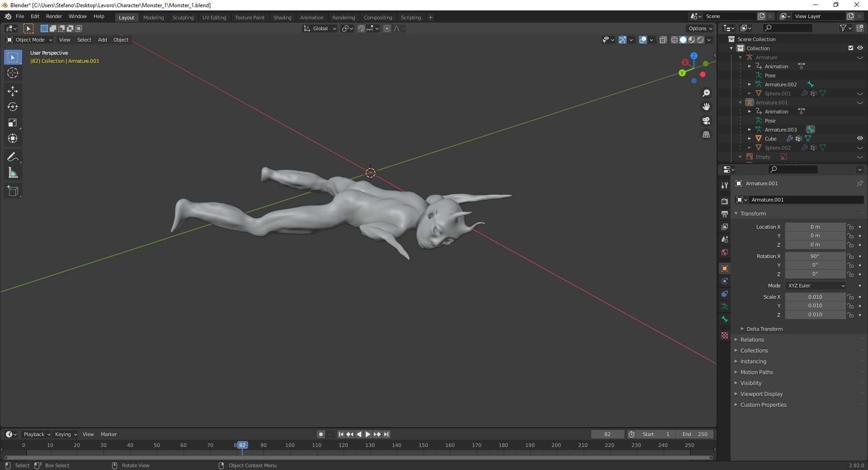Viewport: 868px width, 470px height.
Task: Open the Bone properties tab
Action: (725, 320)
